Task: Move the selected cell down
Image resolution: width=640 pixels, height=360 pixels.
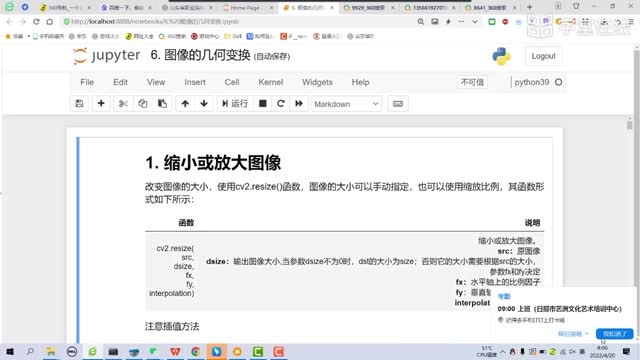Action: point(204,104)
